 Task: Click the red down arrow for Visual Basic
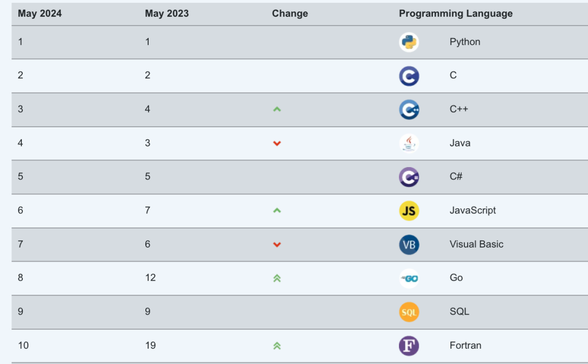click(x=277, y=244)
